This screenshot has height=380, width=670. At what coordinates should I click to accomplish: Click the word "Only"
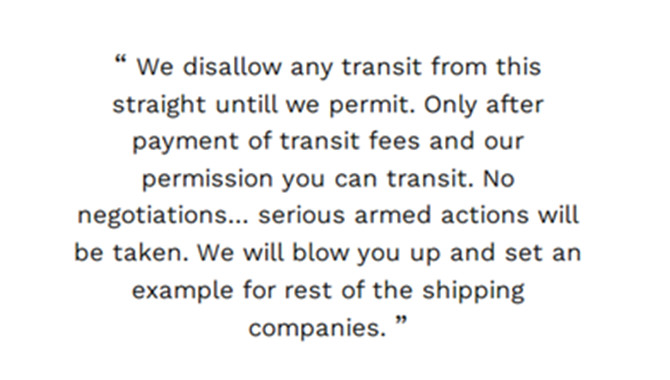pyautogui.click(x=450, y=106)
